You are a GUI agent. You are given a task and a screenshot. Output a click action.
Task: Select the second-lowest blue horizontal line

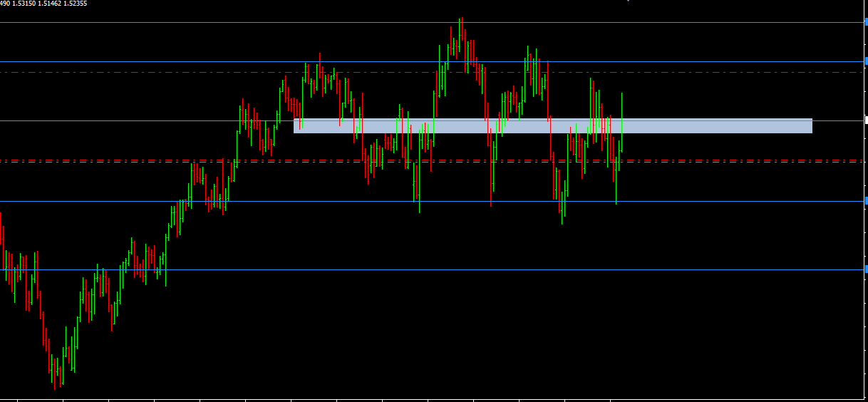pos(432,201)
